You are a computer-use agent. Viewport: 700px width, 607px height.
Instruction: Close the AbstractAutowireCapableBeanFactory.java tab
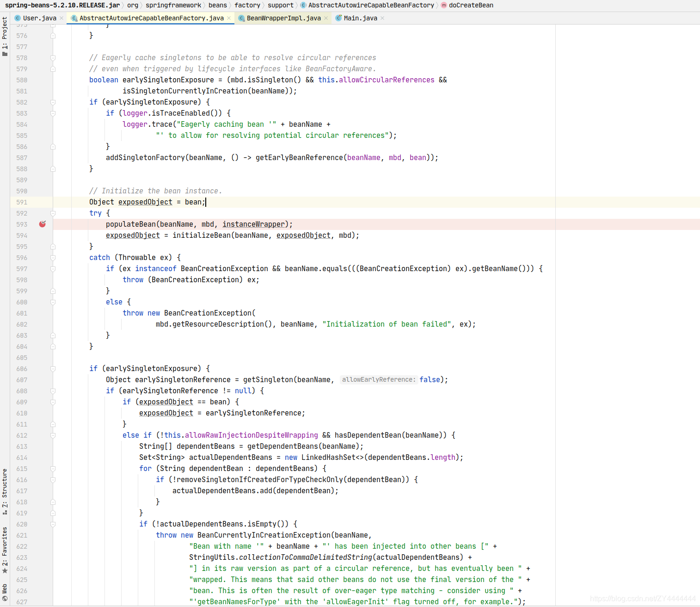(229, 18)
